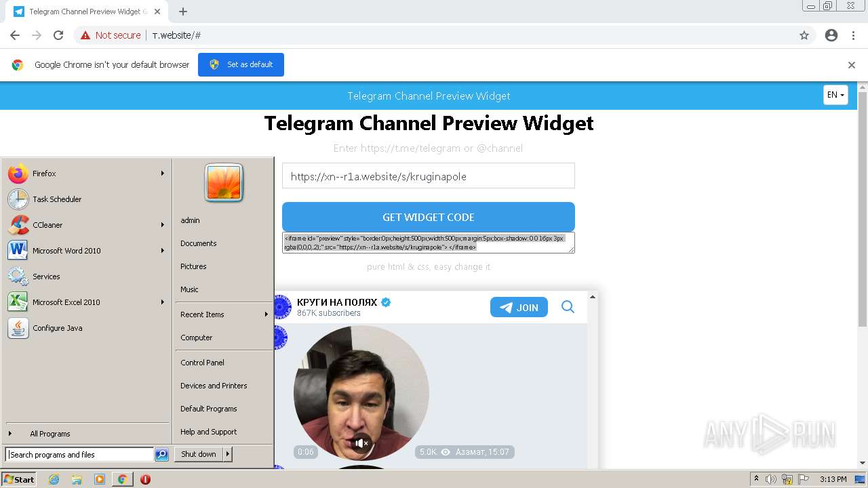
Task: Dismiss the default browser infobar
Action: tap(852, 65)
